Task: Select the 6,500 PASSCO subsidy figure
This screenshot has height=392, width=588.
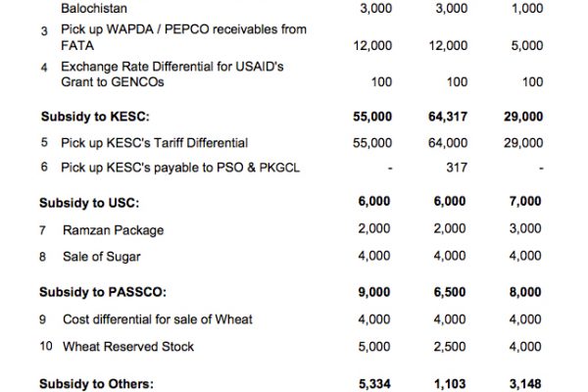Action: (x=450, y=292)
